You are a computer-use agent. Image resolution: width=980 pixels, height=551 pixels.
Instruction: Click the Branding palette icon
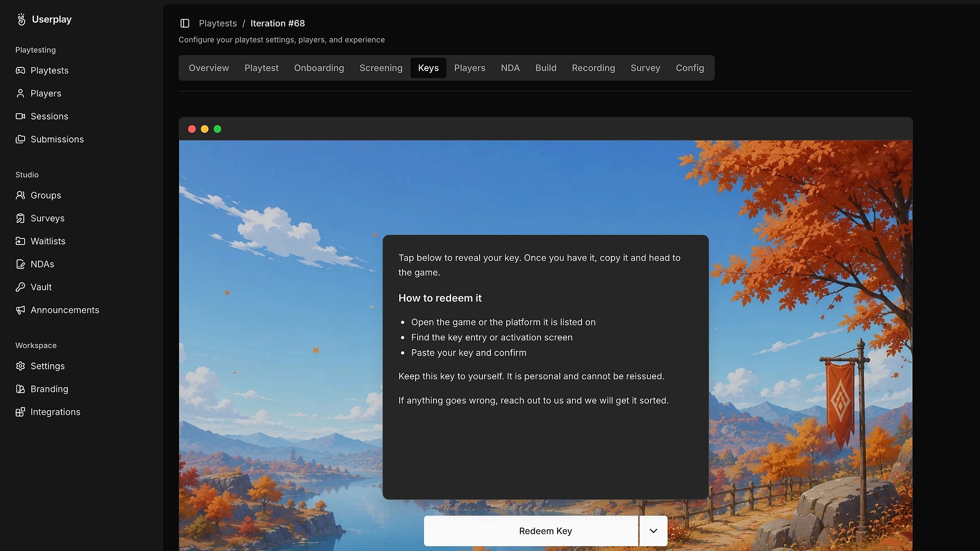(x=20, y=389)
